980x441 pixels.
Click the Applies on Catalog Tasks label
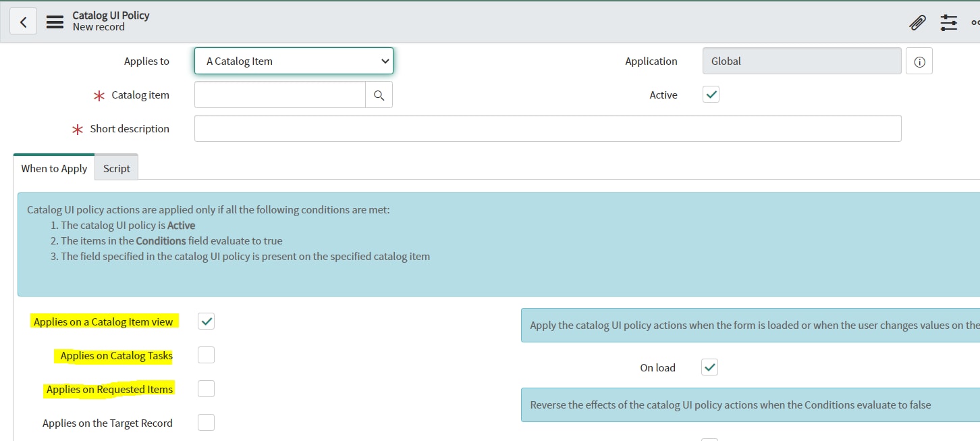click(116, 355)
